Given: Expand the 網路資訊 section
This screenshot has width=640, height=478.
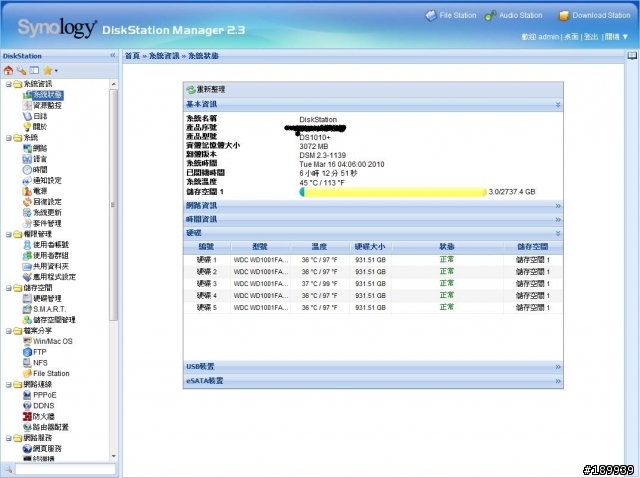Looking at the screenshot, I should [558, 206].
